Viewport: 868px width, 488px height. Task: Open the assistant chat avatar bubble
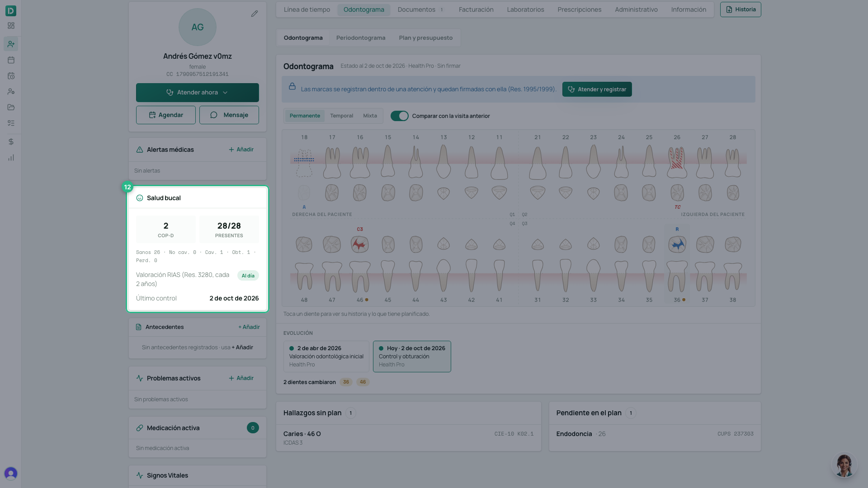click(x=844, y=465)
